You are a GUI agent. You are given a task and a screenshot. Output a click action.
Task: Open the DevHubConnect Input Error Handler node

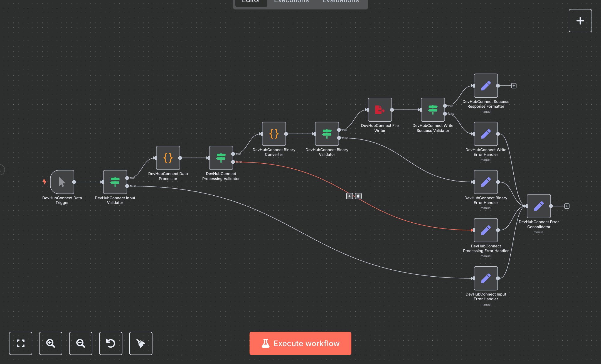click(x=486, y=278)
